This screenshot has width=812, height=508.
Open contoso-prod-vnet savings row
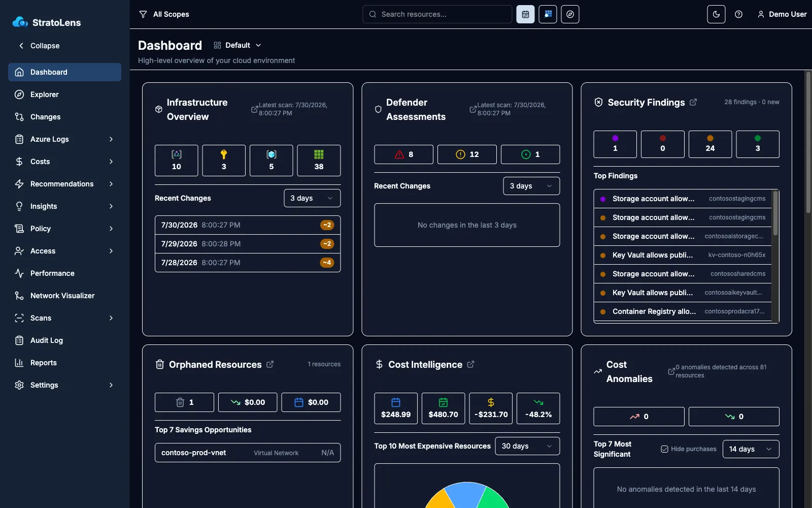click(x=248, y=453)
